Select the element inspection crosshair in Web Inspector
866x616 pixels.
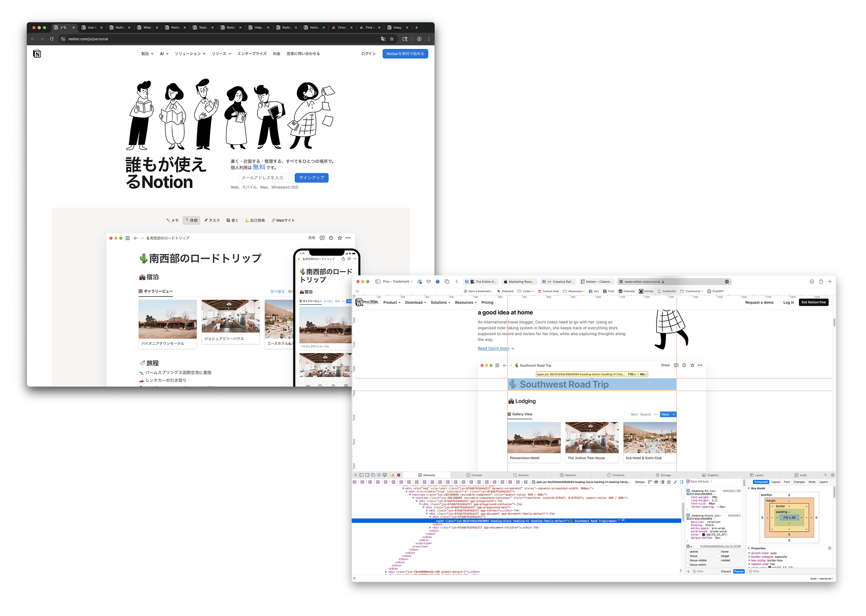click(379, 475)
